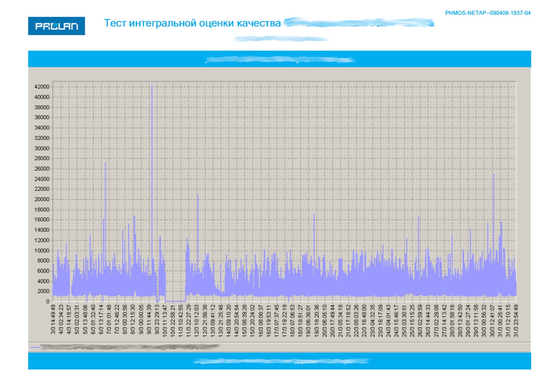This screenshot has width=555, height=392.
Task: Click x-axis label '31/3 23:54:49'
Action: coord(516,321)
